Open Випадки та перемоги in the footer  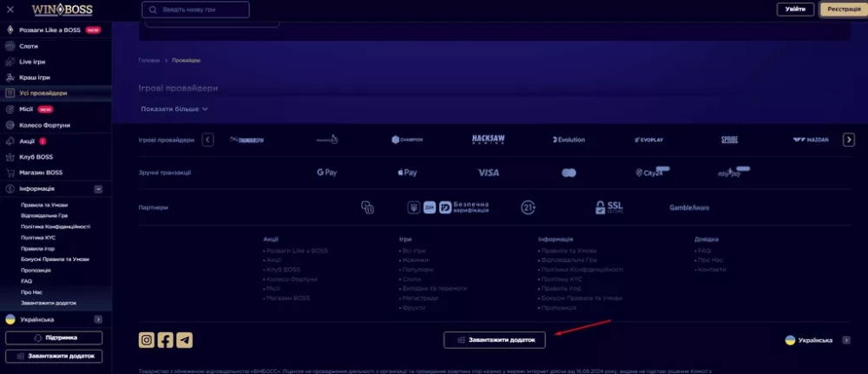(435, 288)
